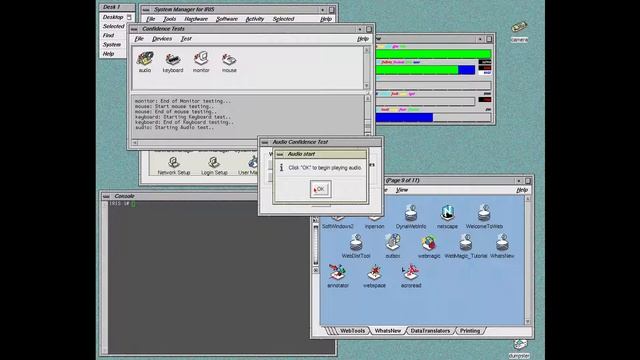
Task: Open Help menu in icon catalog
Action: point(522,190)
